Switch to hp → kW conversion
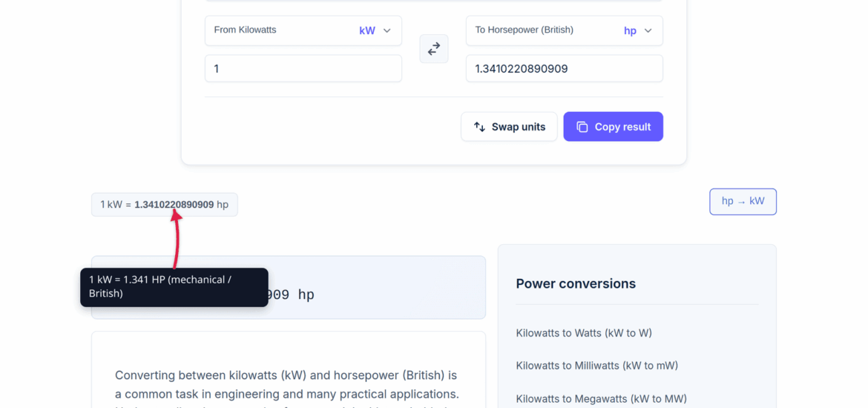This screenshot has width=868, height=408. (743, 202)
